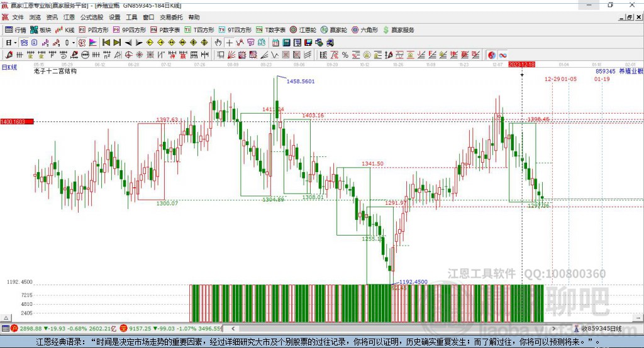Click the 收859345日线 status entry
This screenshot has height=348, width=644.
tap(598, 329)
